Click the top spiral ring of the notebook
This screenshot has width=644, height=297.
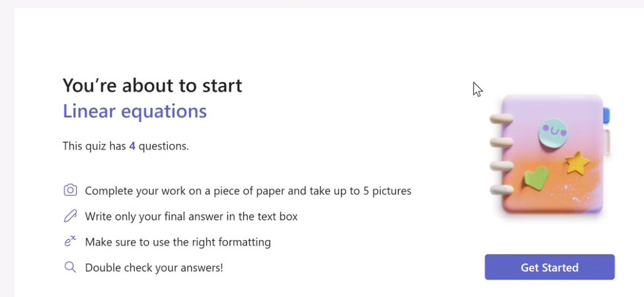[502, 119]
